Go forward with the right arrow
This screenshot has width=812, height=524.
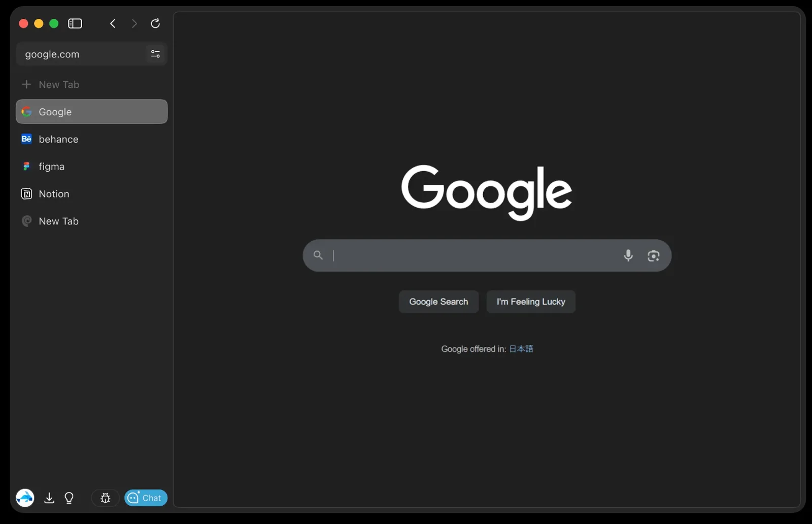[x=134, y=23]
